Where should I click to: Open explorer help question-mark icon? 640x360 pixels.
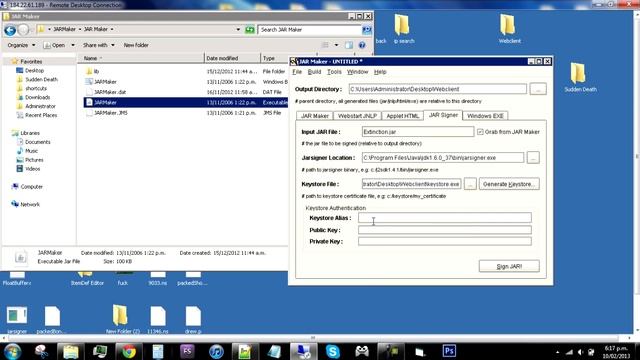[362, 45]
